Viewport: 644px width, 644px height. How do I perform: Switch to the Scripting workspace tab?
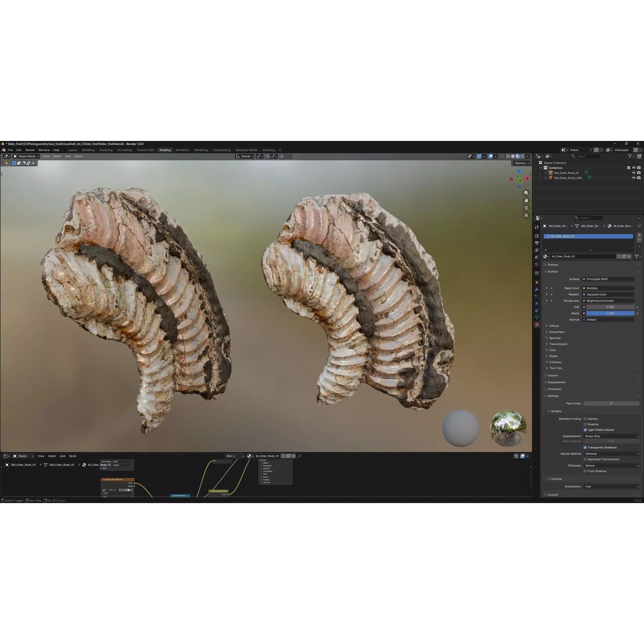269,150
